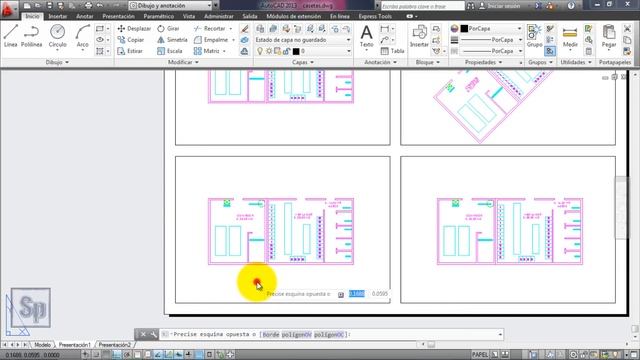
Task: Open the lineweight PorCapa dropdown
Action: click(x=491, y=40)
